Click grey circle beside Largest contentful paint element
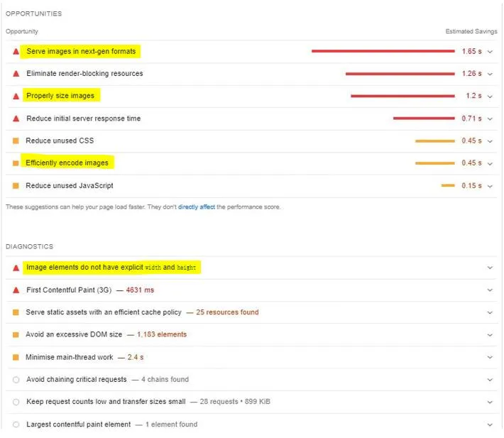The height and width of the screenshot is (438, 504). (x=16, y=425)
